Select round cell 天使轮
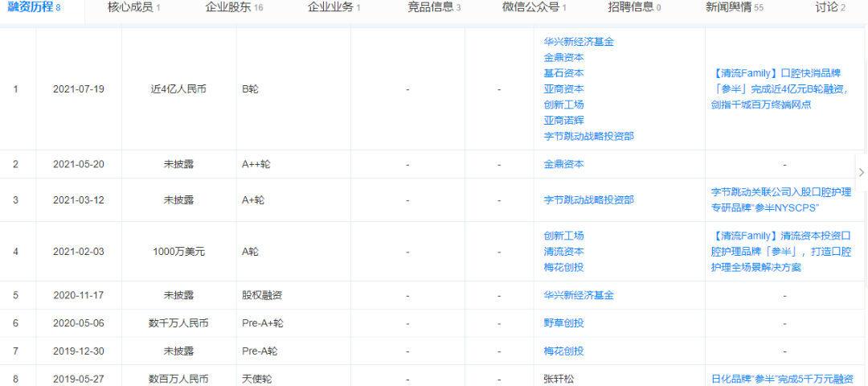Image resolution: width=868 pixels, height=386 pixels. click(257, 380)
